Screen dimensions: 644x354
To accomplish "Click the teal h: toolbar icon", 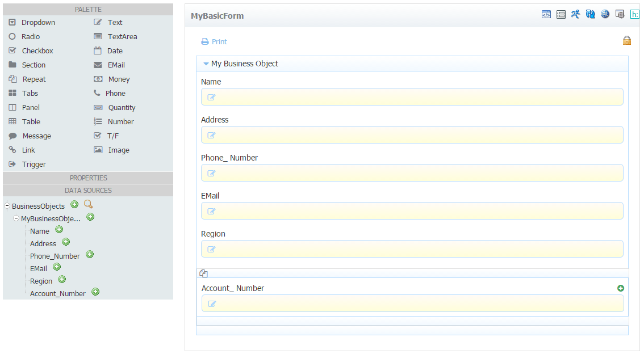I will [634, 14].
